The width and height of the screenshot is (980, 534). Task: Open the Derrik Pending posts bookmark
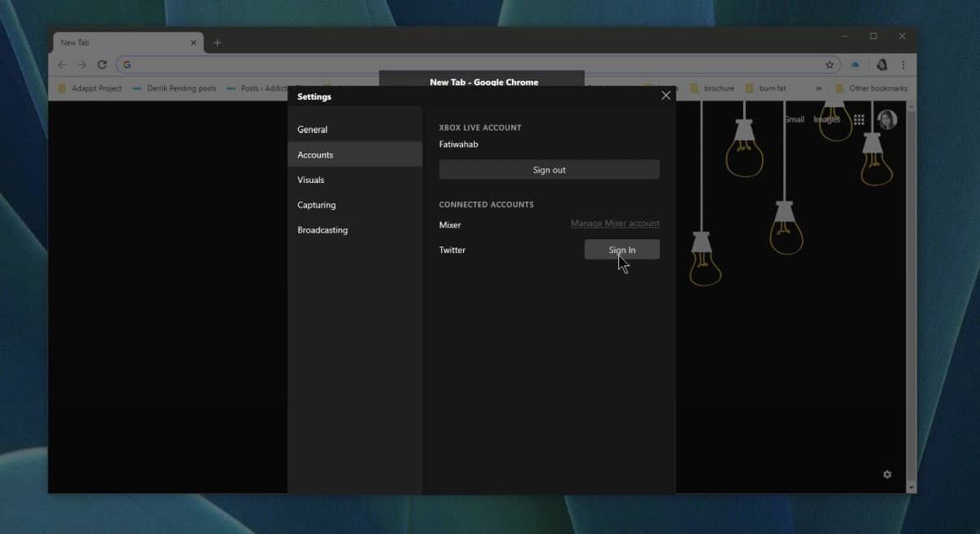(x=174, y=88)
